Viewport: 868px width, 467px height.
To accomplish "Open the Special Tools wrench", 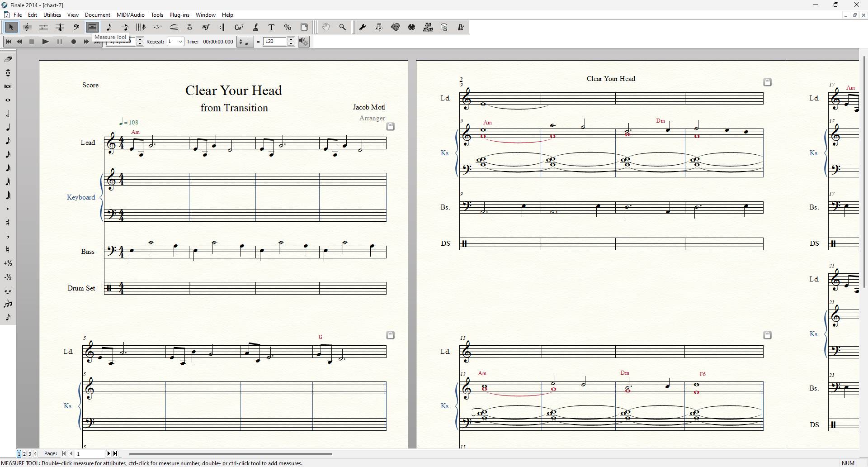I will pyautogui.click(x=363, y=28).
